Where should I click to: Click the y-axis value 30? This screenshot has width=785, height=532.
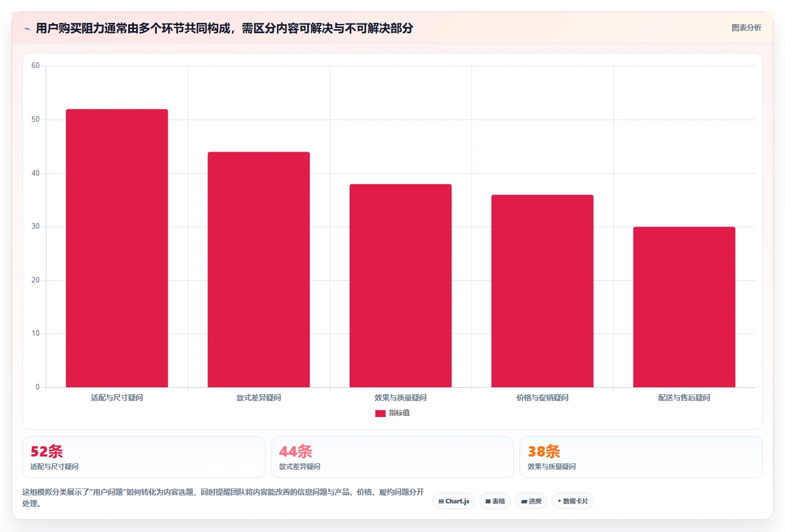point(35,227)
